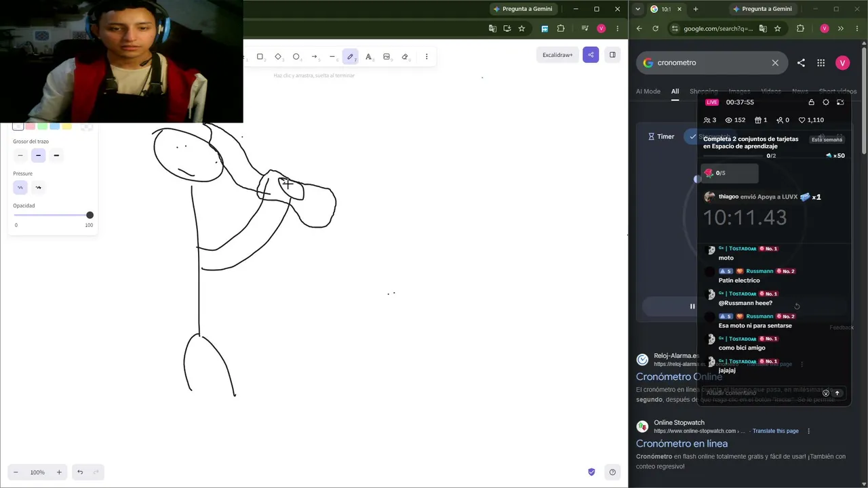Image resolution: width=868 pixels, height=488 pixels.
Task: Zoom in the Excalidraw canvas
Action: [x=59, y=472]
